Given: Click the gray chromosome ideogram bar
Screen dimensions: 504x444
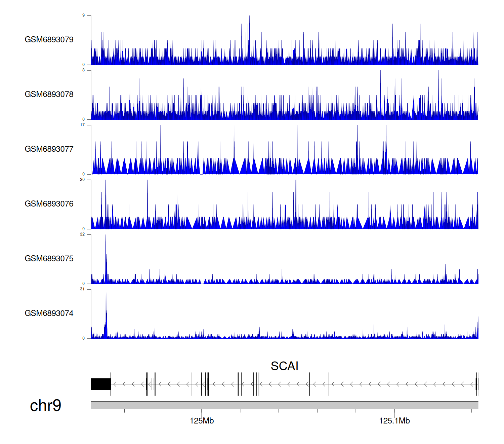Looking at the screenshot, I should [x=284, y=405].
